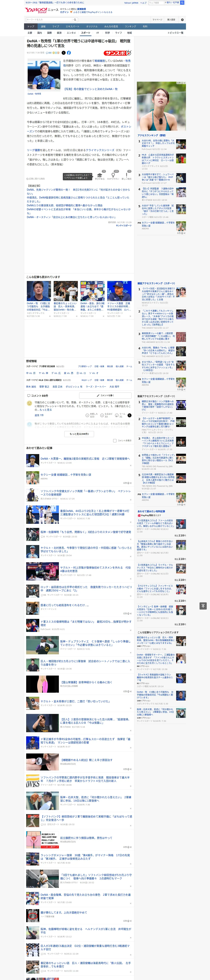Open settings gear icon in header
The height and width of the screenshot is (980, 210).
[x=182, y=20]
